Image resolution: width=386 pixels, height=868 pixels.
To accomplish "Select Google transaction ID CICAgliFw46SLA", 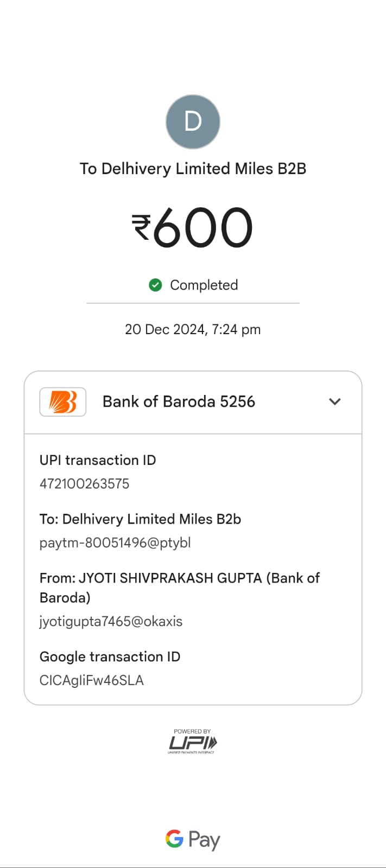I will [x=92, y=680].
